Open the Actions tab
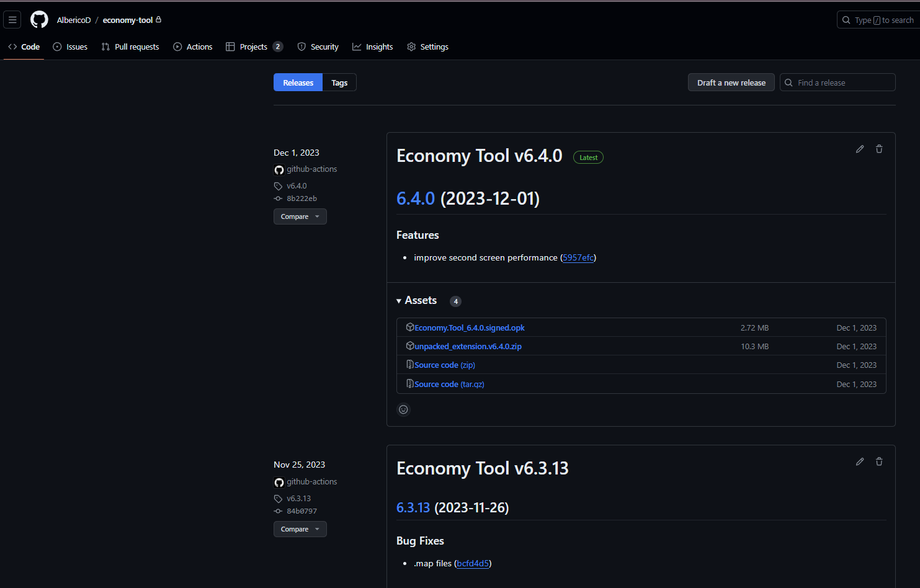 tap(193, 47)
